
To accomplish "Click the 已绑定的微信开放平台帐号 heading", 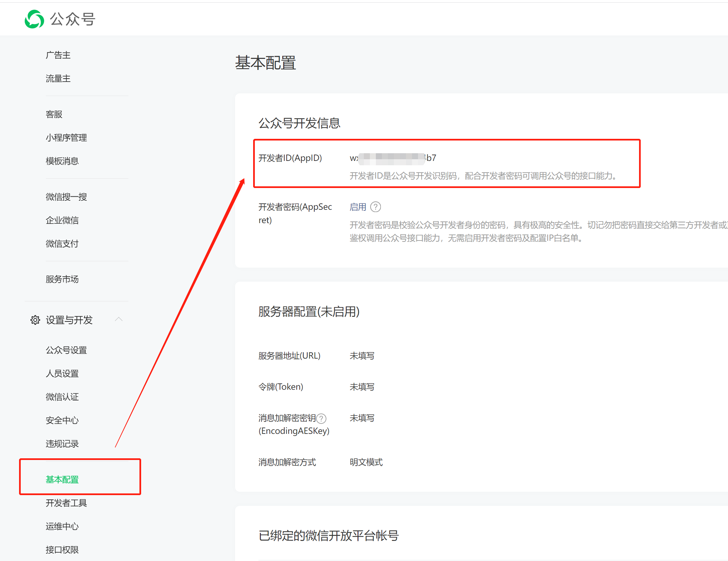I will tap(328, 536).
